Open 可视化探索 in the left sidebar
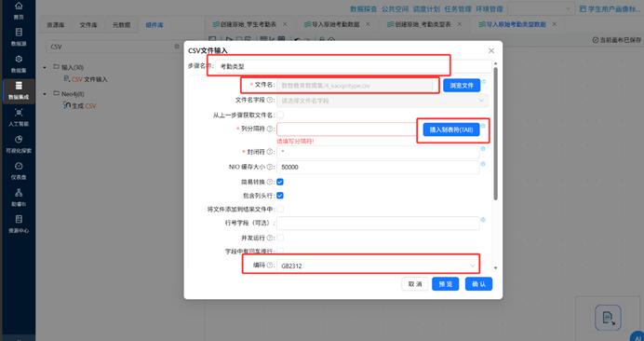 pyautogui.click(x=19, y=143)
